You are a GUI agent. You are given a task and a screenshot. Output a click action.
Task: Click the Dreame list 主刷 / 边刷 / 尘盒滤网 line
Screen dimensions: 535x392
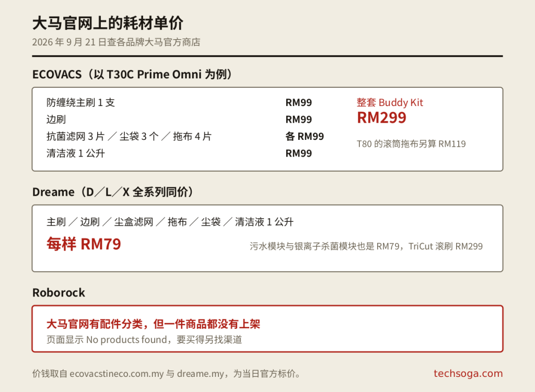click(170, 222)
